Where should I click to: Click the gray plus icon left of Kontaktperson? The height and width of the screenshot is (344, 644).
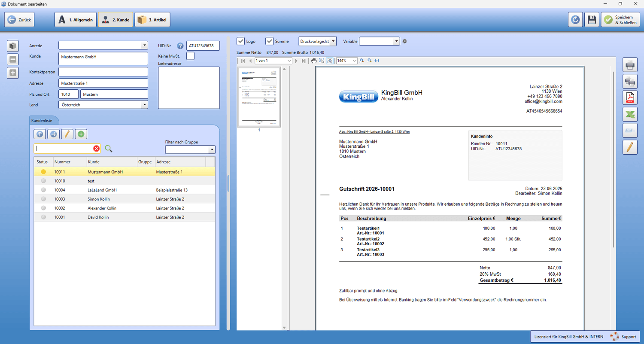(13, 73)
